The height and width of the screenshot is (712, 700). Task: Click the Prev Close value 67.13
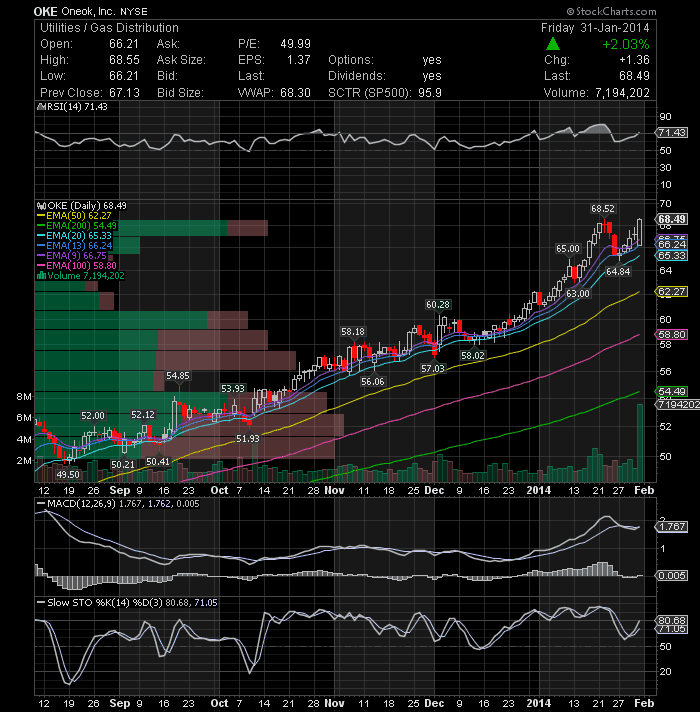[124, 93]
